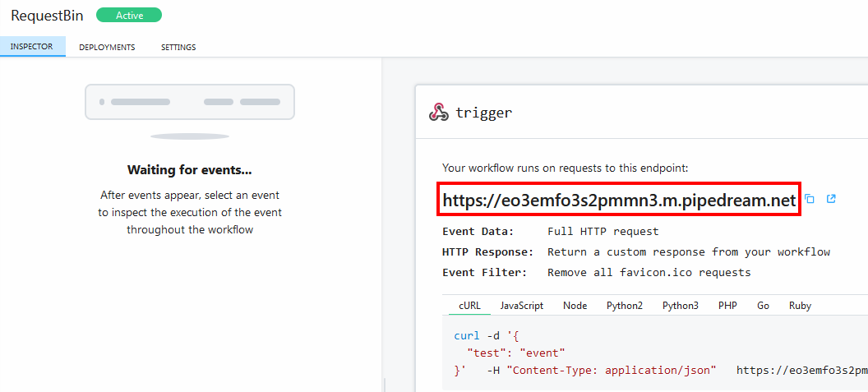Screen dimensions: 868x392
Task: Switch to the Node code tab
Action: pyautogui.click(x=575, y=306)
